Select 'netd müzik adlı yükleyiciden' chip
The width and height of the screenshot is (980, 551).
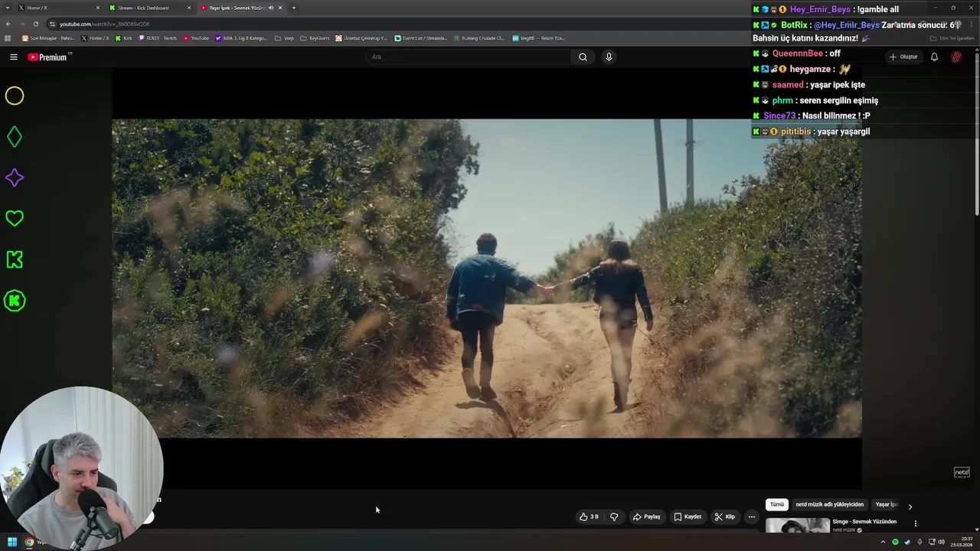point(829,504)
